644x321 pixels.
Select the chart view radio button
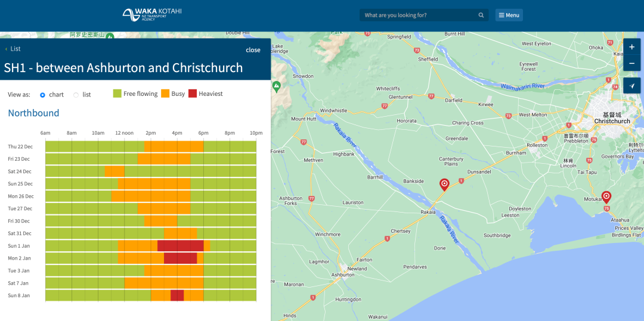coord(42,95)
